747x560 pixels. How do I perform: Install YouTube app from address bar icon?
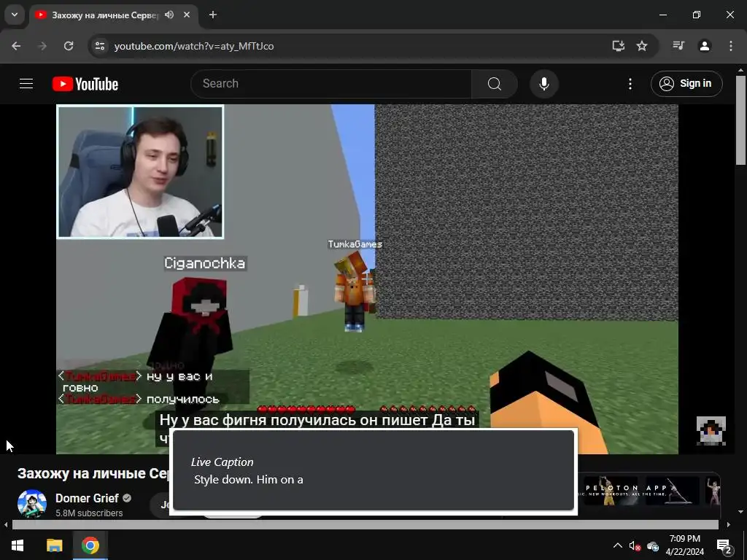pyautogui.click(x=619, y=46)
